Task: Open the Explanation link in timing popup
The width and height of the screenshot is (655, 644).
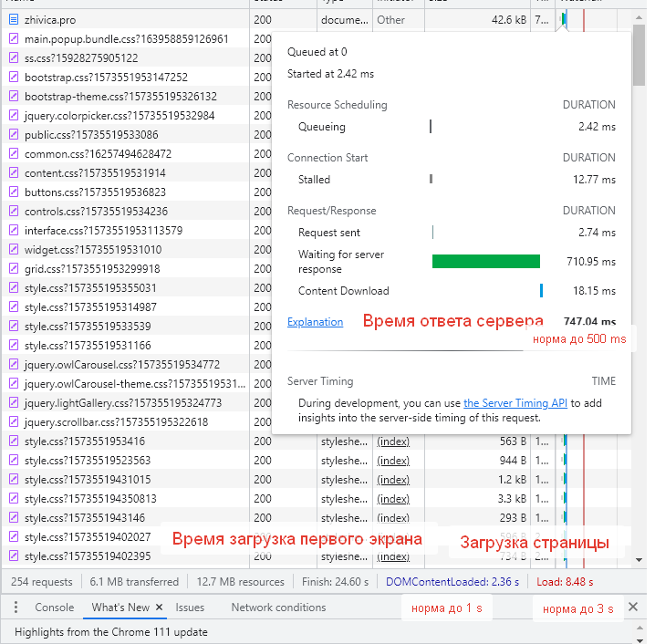Action: [x=316, y=322]
